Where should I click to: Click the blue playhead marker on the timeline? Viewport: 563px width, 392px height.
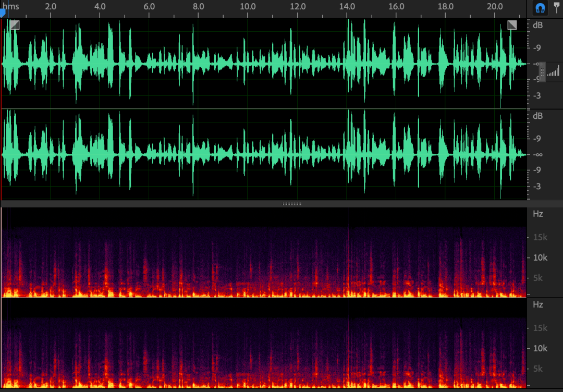point(3,13)
